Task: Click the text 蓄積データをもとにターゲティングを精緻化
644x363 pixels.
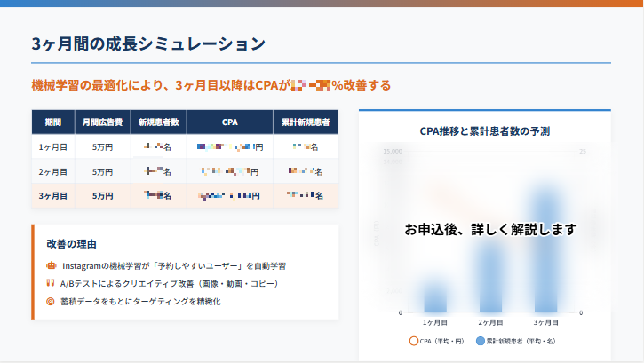Action: (x=140, y=302)
